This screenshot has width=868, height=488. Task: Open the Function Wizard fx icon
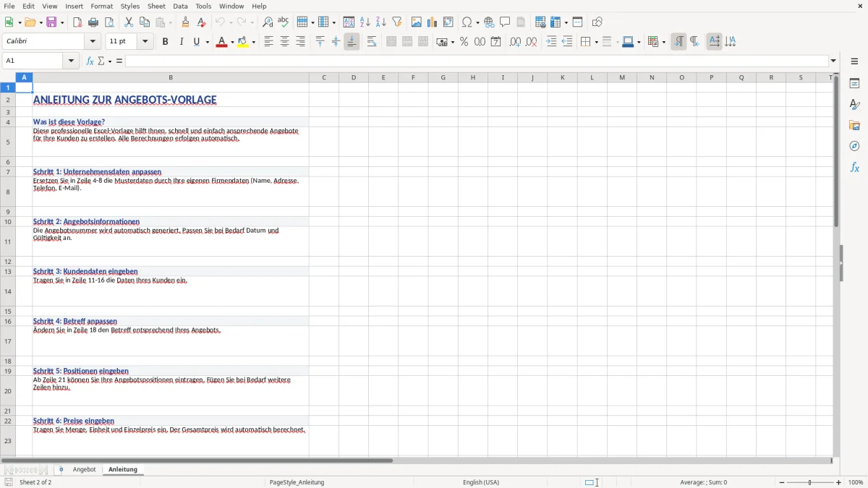click(90, 61)
